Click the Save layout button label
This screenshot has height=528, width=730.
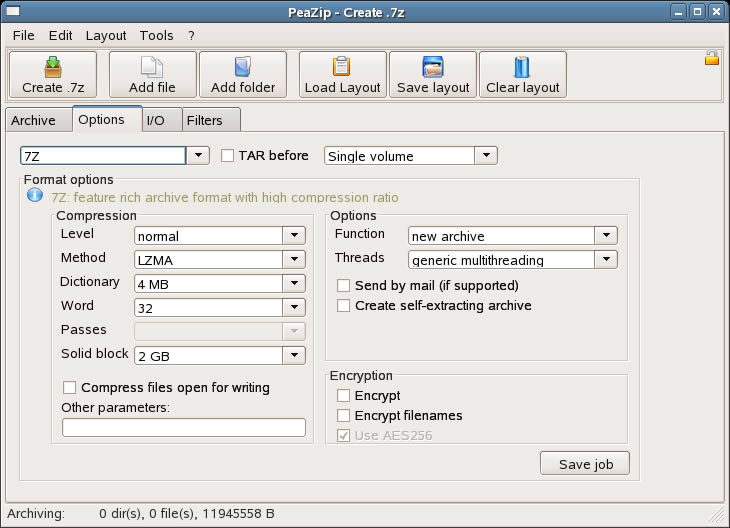(433, 88)
